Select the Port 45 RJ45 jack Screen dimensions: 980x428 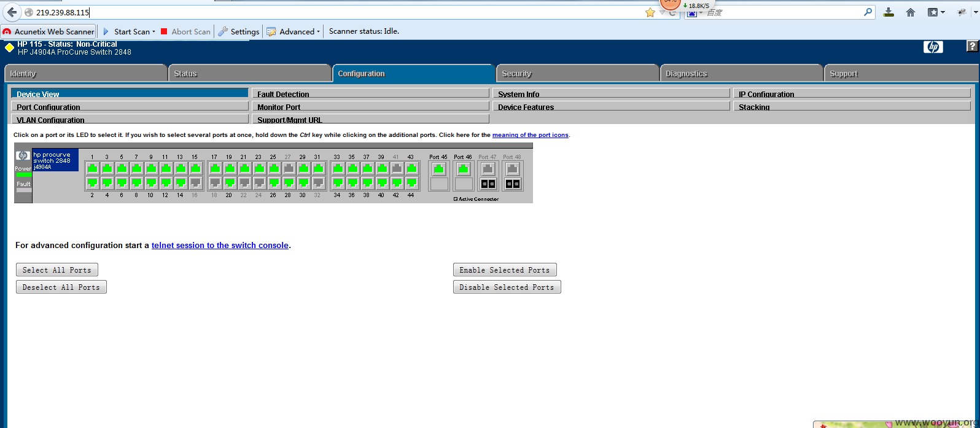pyautogui.click(x=438, y=169)
